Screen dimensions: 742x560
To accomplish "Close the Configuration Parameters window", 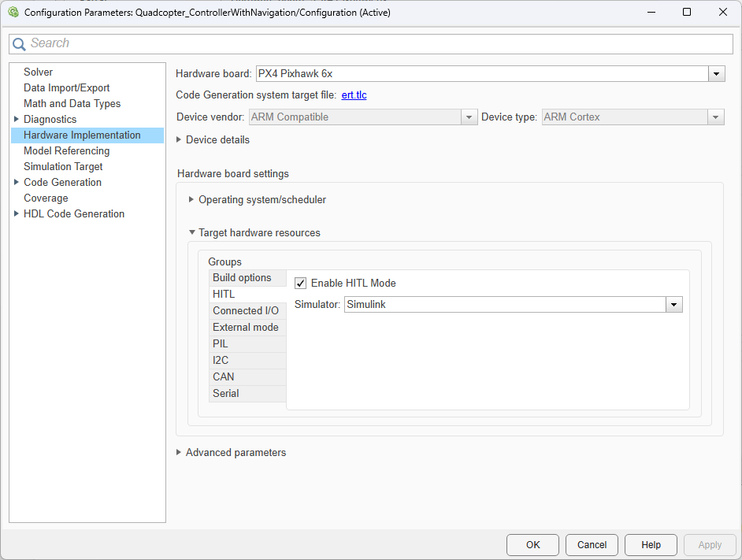I will click(722, 13).
